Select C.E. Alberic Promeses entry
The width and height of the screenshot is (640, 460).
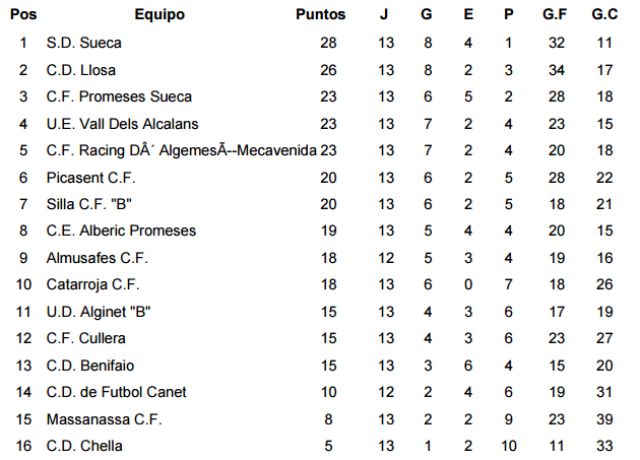[x=121, y=231]
